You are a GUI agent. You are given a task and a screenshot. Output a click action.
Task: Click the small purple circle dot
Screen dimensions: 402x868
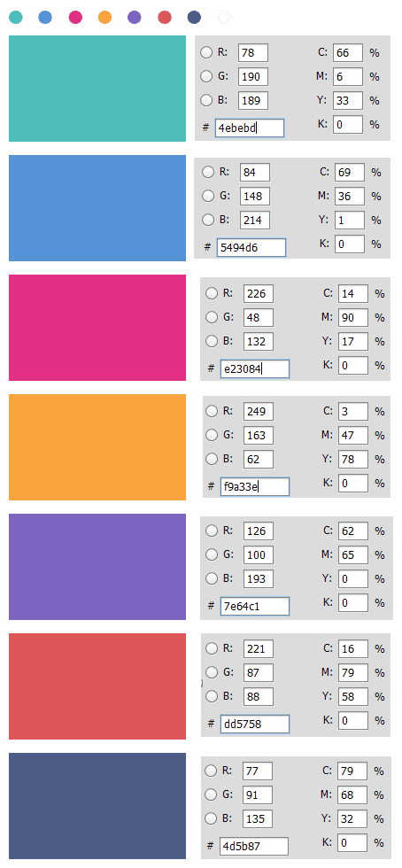coord(135,17)
